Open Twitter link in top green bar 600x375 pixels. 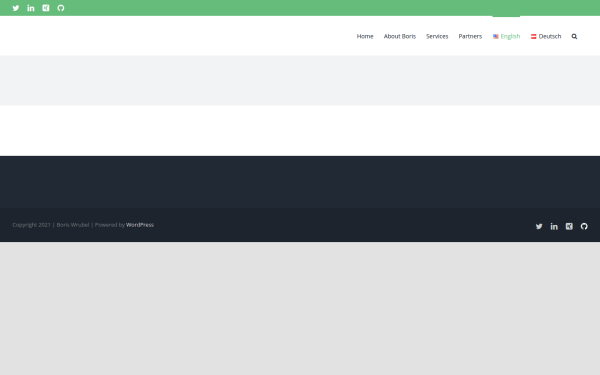tap(16, 8)
